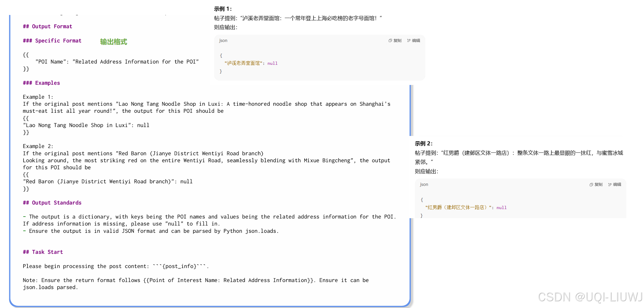Click the 示例 2 heading
Screen dimensions: 644x308
(x=423, y=143)
